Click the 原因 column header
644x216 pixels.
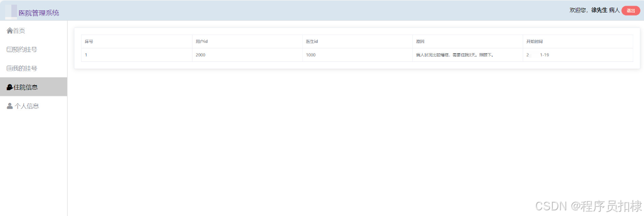coord(468,41)
